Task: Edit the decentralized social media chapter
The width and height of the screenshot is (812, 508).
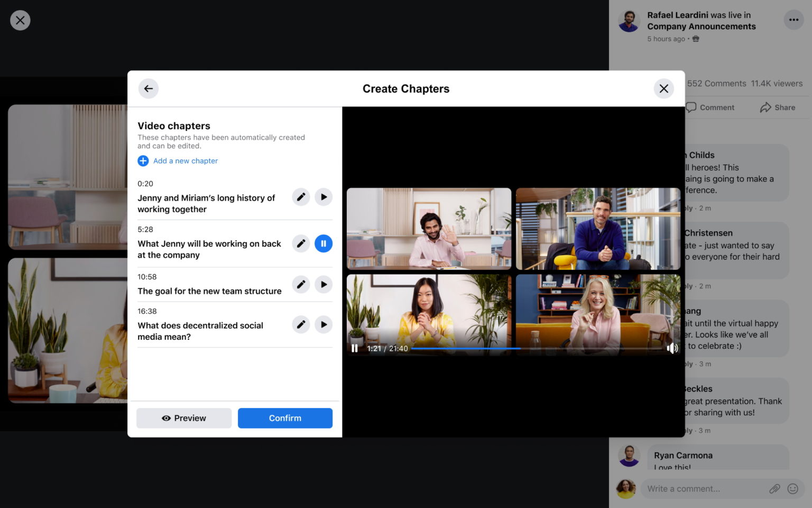Action: pos(301,324)
